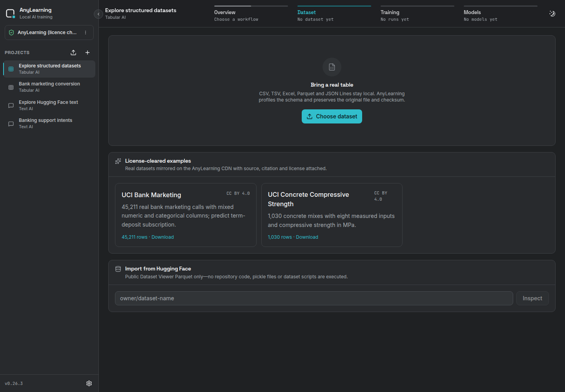565x392 pixels.
Task: Select the UCI Bank Marketing example card
Action: (x=186, y=215)
